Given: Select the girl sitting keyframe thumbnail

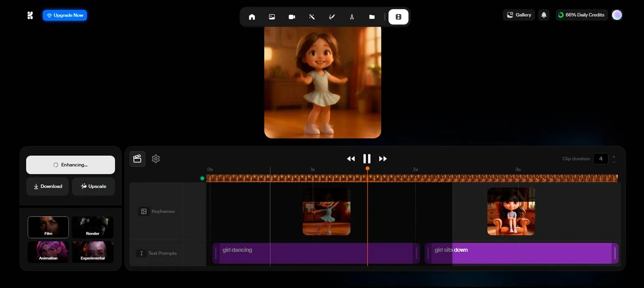Looking at the screenshot, I should tap(511, 211).
